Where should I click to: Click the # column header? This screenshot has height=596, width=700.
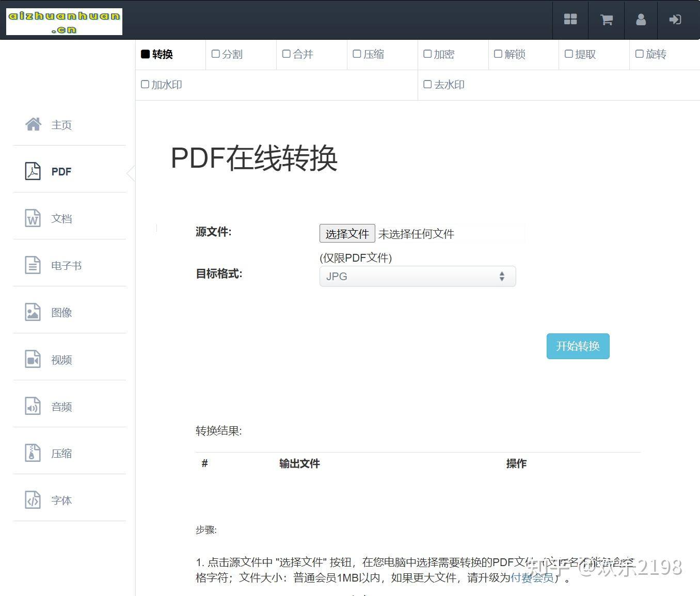click(x=204, y=464)
